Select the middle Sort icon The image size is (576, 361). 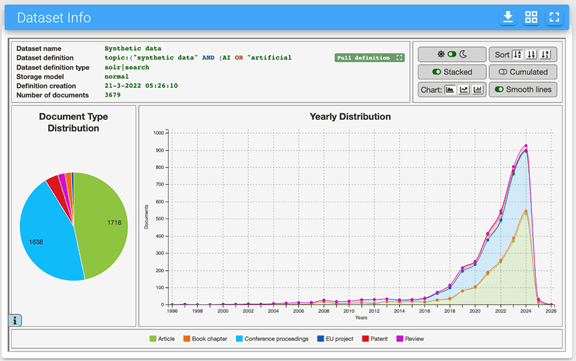(531, 55)
